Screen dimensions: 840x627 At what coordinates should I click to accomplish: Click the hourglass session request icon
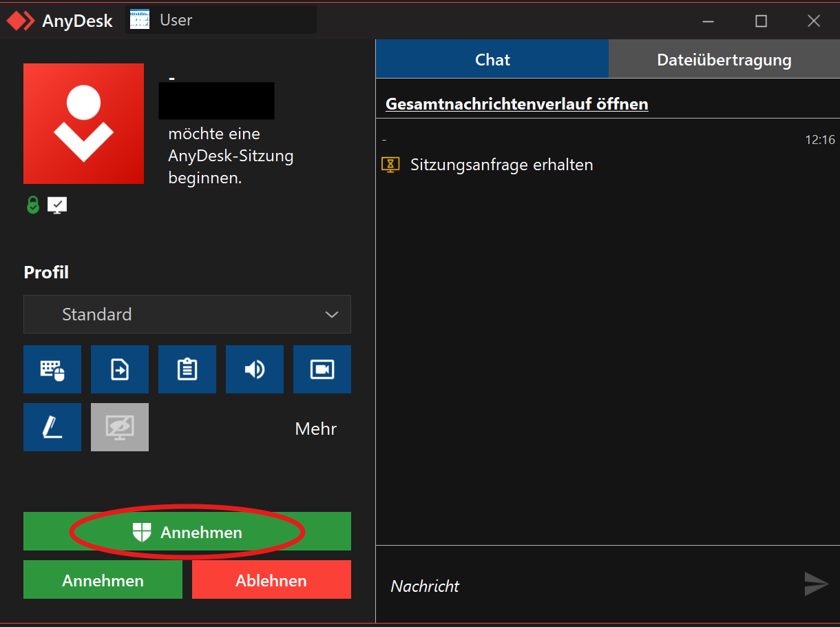(390, 165)
